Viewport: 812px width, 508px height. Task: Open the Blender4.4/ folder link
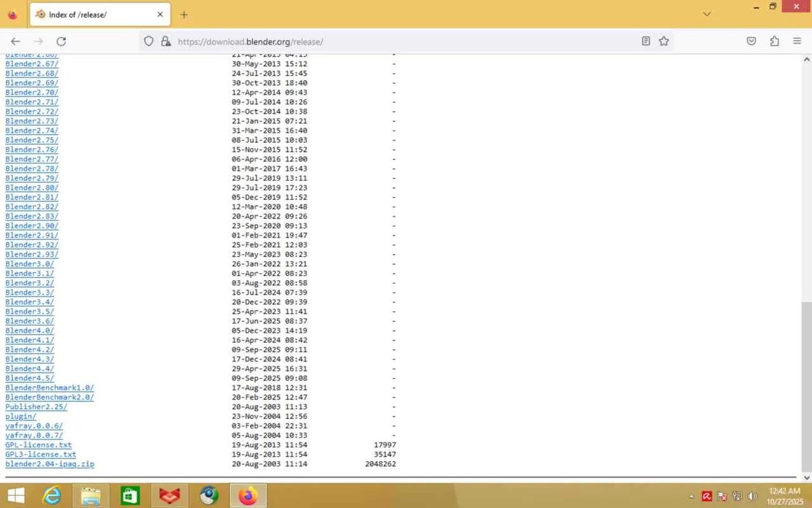tap(30, 369)
